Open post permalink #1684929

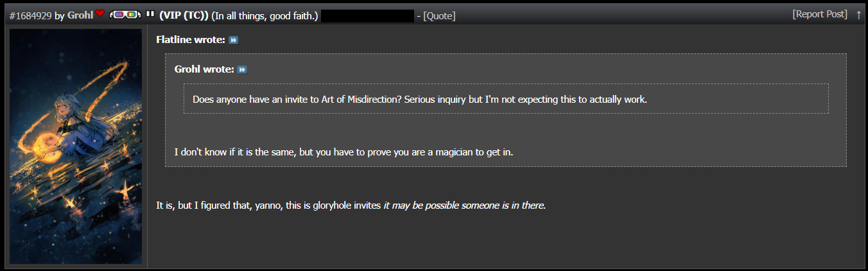pyautogui.click(x=30, y=15)
